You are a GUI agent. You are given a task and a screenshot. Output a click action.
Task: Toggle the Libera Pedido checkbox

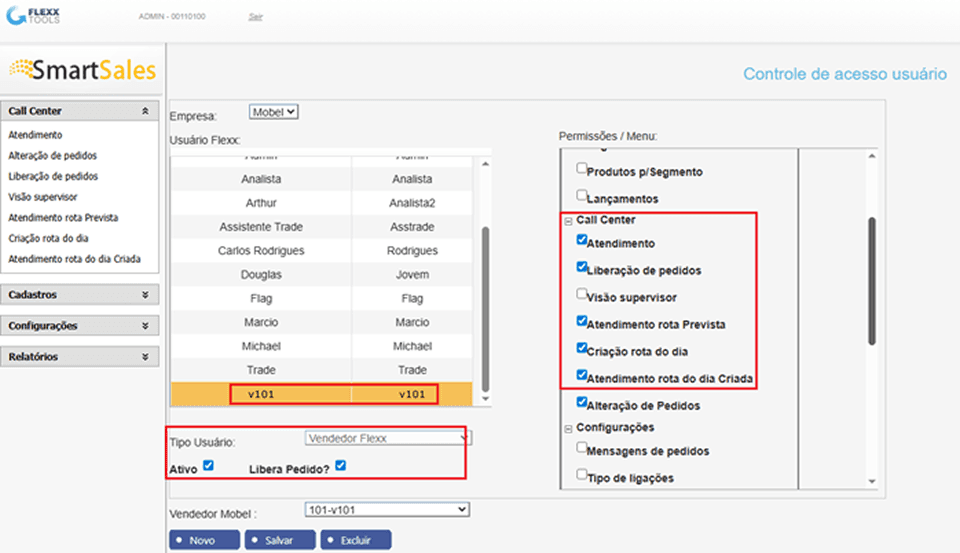(340, 465)
